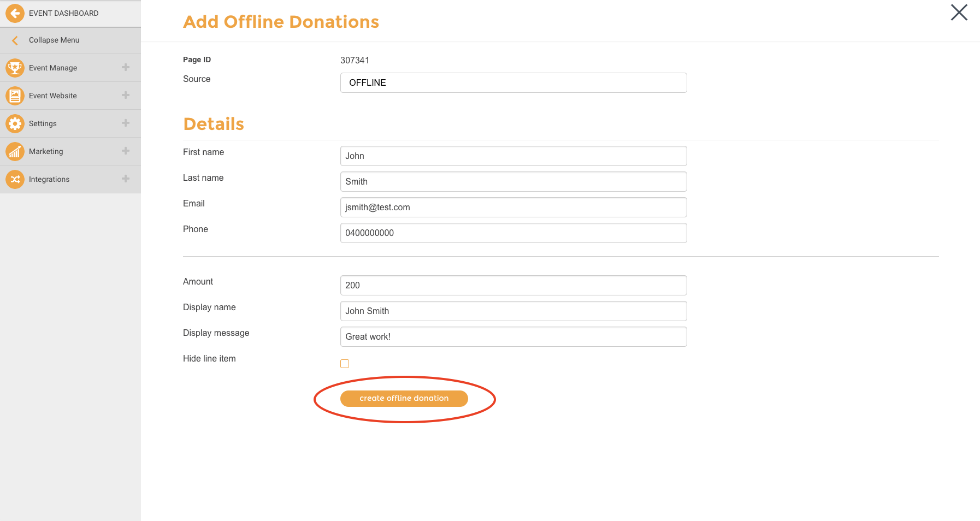Click the Event Dashboard back arrow icon
The width and height of the screenshot is (980, 521).
pos(15,13)
